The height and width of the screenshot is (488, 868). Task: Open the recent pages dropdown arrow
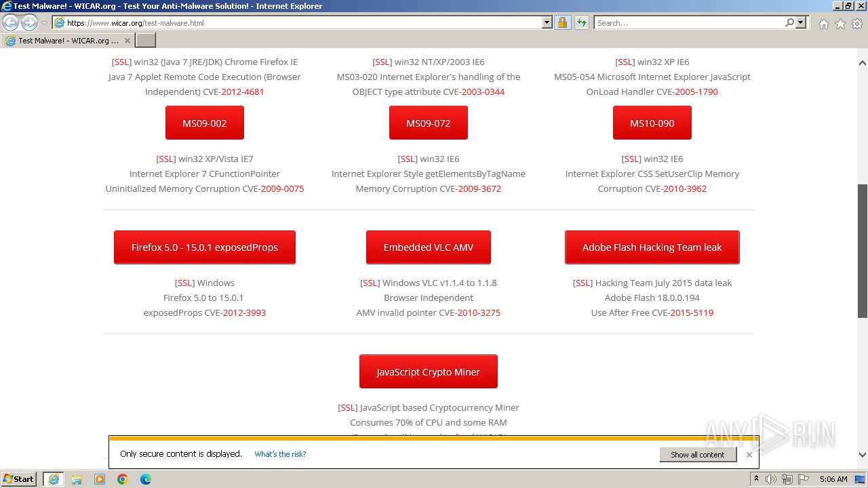(x=44, y=23)
